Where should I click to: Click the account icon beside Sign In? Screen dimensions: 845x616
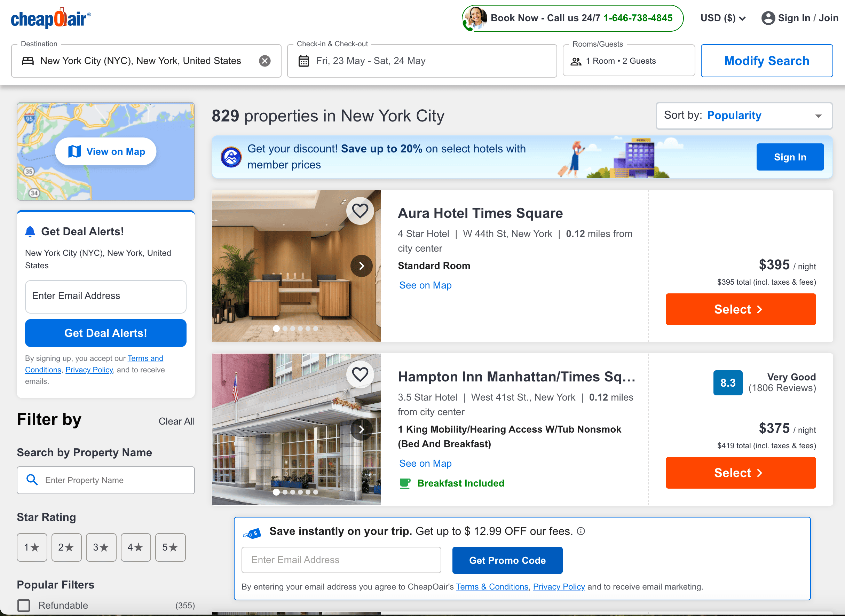(x=768, y=18)
